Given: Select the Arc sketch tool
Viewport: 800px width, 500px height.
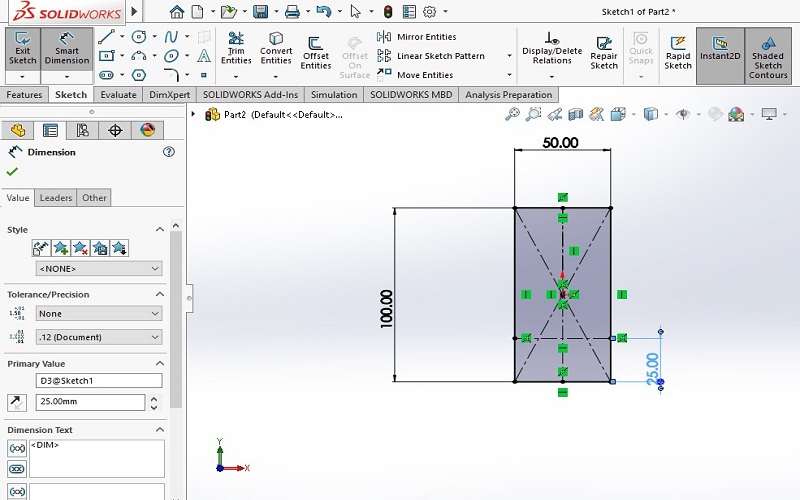Looking at the screenshot, I should point(139,56).
